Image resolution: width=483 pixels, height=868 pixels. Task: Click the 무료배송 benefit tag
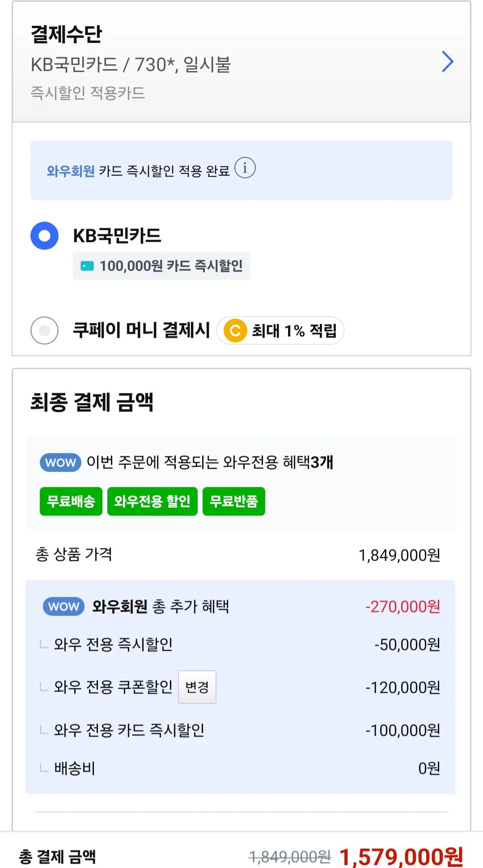click(71, 501)
